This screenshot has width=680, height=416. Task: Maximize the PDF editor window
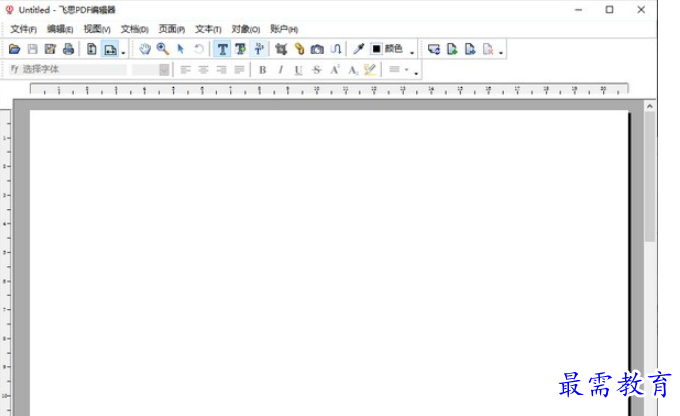(609, 10)
